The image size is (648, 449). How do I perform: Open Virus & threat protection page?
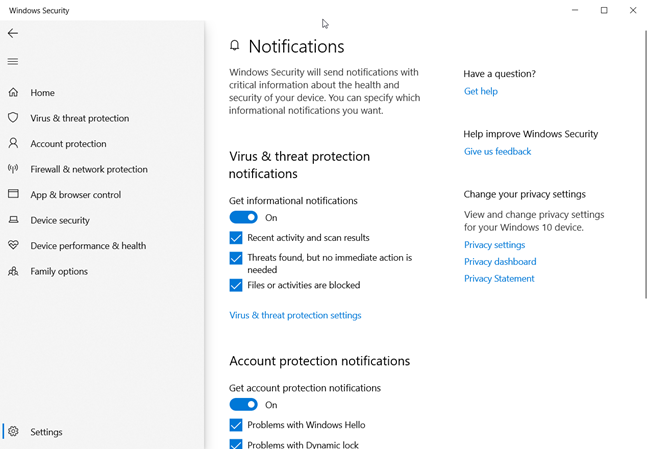pyautogui.click(x=102, y=118)
